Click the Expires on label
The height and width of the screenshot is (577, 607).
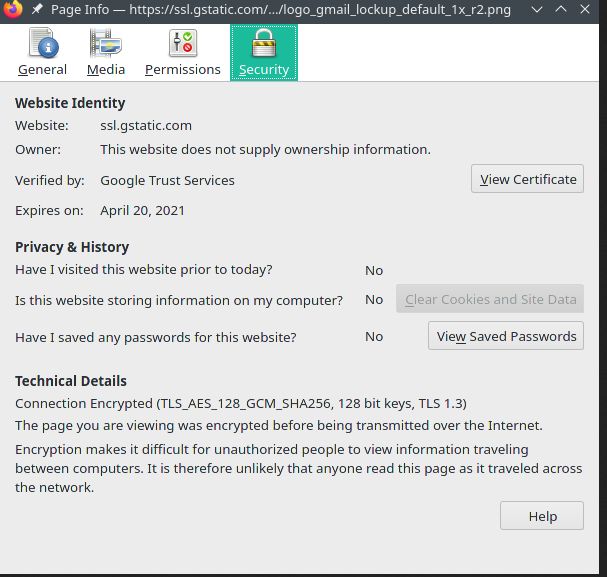[x=49, y=211]
